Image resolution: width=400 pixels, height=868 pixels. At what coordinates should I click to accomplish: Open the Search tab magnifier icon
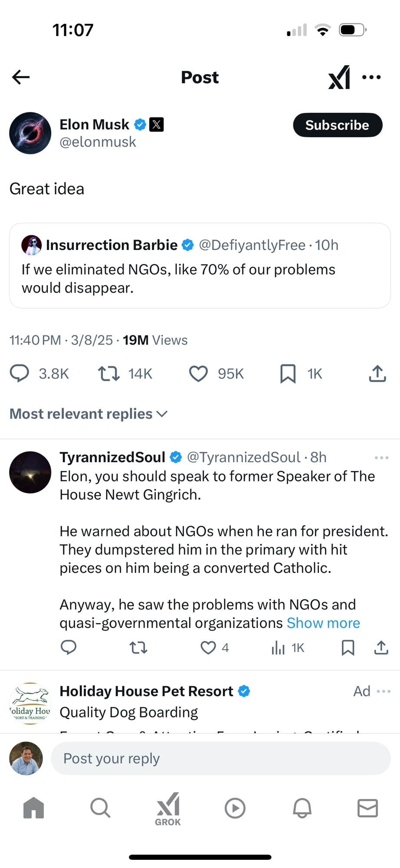(101, 808)
